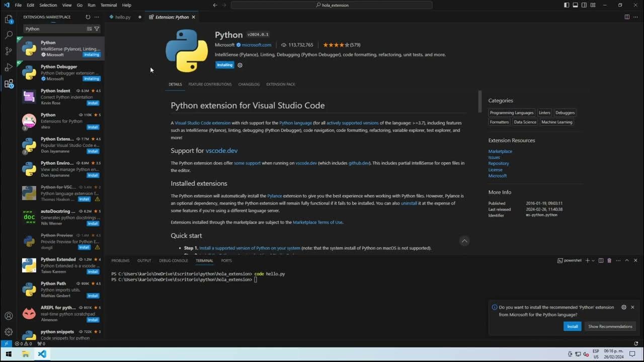Click the Extensions icon in activity bar
Image resolution: width=644 pixels, height=362 pixels.
pos(9,84)
